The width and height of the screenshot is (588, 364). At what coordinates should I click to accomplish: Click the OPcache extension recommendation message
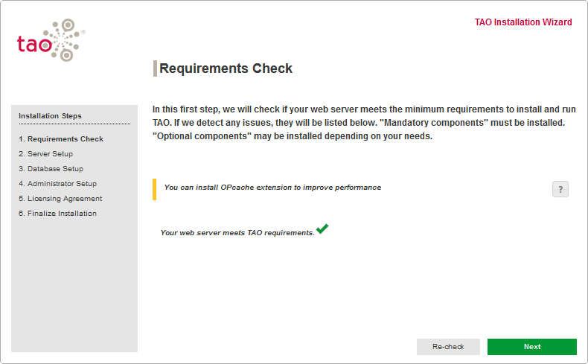(x=272, y=188)
